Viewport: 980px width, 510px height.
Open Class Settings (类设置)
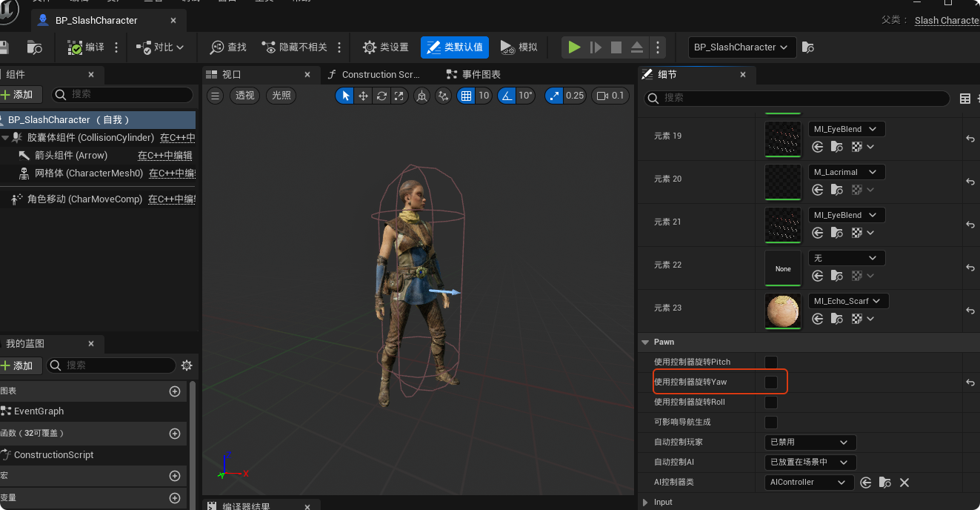tap(386, 47)
